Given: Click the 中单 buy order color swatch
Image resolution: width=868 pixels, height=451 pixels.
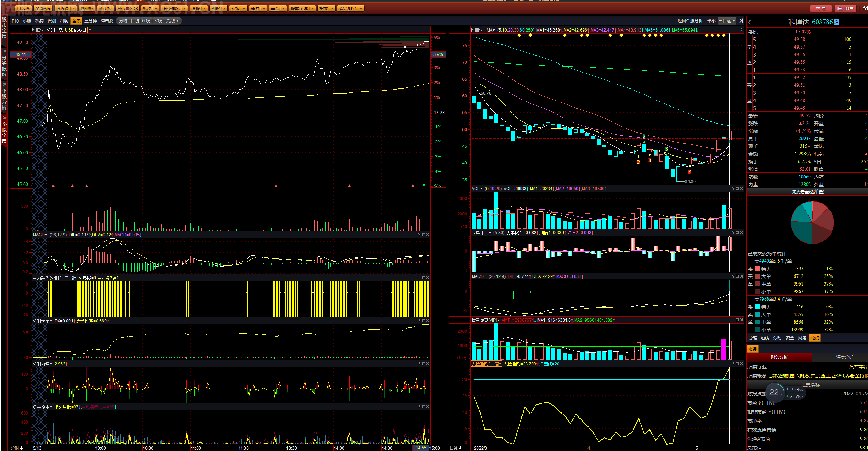Looking at the screenshot, I should (x=758, y=284).
